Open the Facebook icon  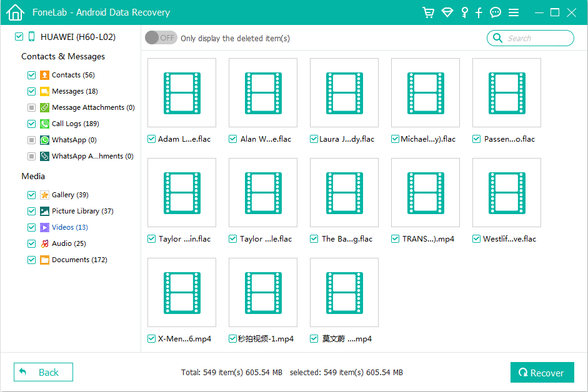(479, 12)
